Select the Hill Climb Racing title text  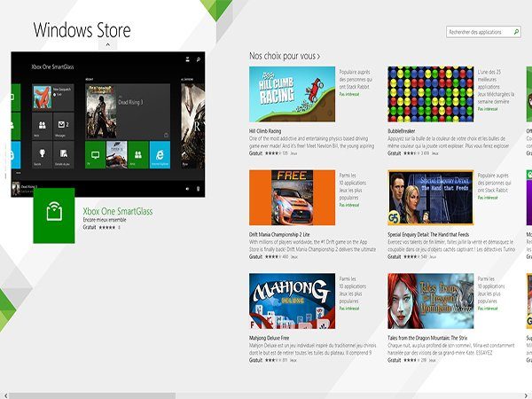point(265,131)
